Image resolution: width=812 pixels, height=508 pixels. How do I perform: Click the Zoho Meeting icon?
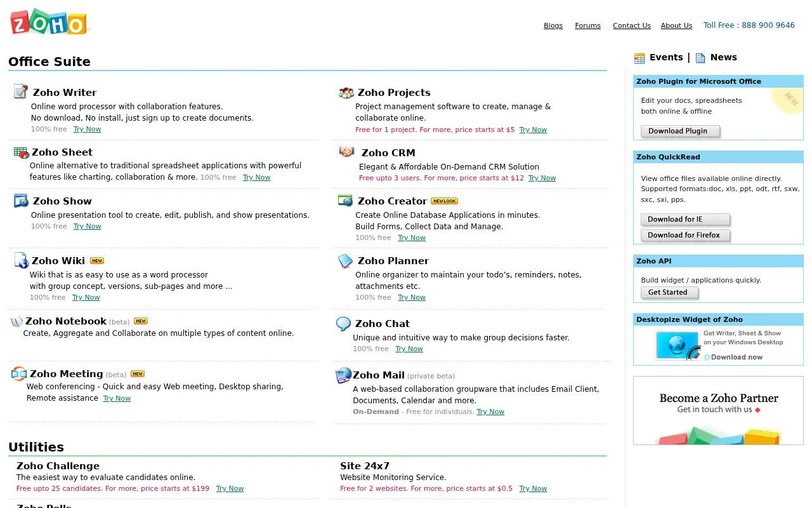point(19,374)
